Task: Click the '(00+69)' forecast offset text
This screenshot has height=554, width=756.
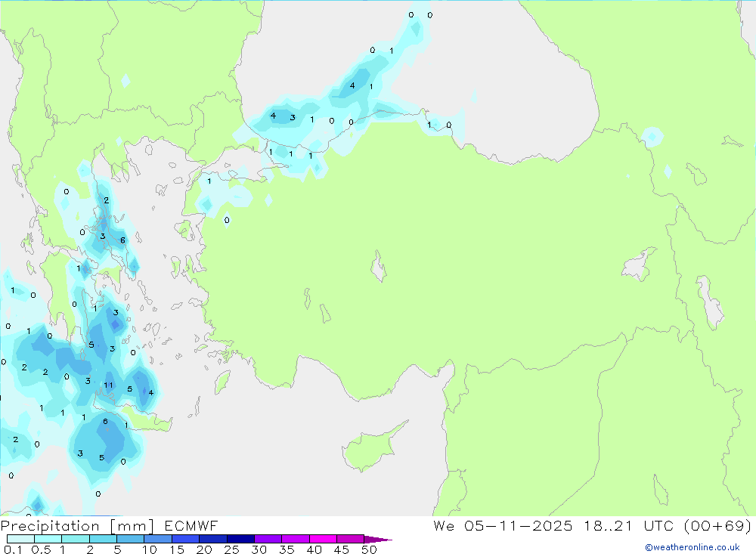Action: coord(717,526)
